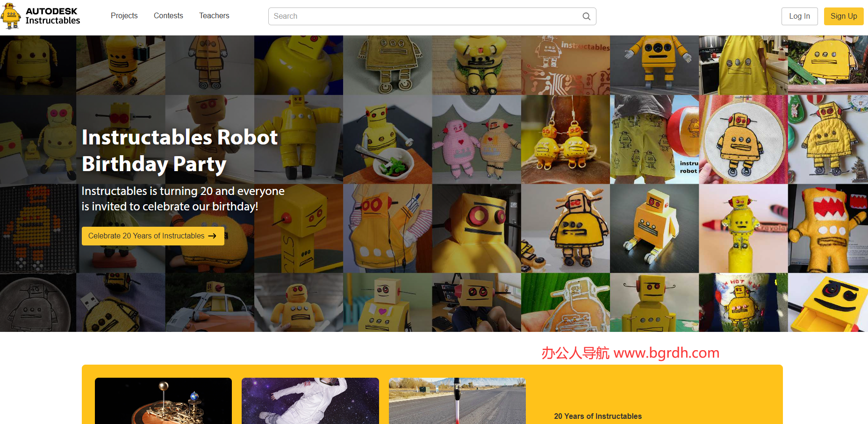Click the 20 Years of Instructables text
The image size is (868, 424).
[598, 416]
